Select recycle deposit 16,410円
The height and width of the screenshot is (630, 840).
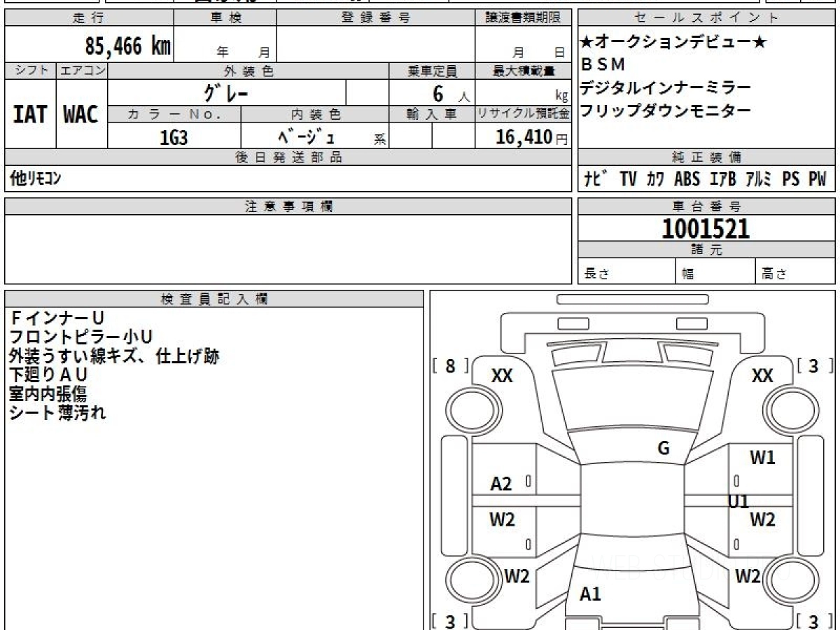click(531, 138)
